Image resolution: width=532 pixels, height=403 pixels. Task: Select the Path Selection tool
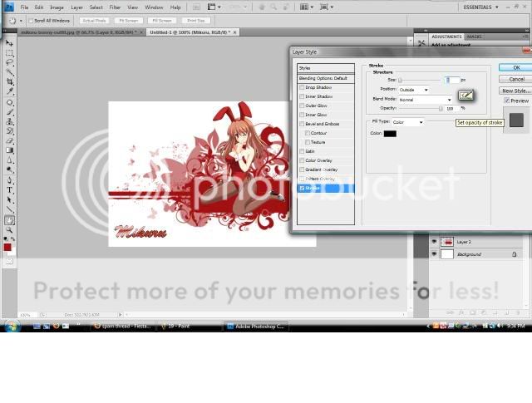click(x=9, y=199)
